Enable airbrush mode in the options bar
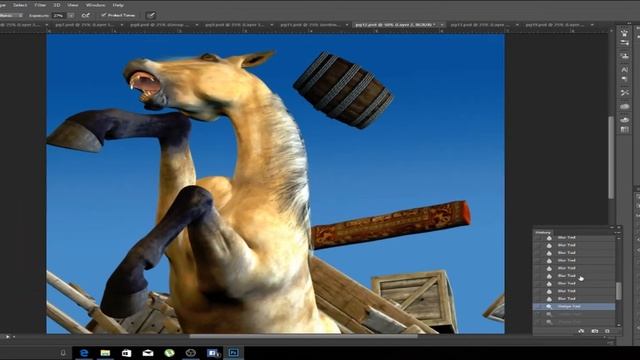This screenshot has height=360, width=640. pyautogui.click(x=85, y=16)
